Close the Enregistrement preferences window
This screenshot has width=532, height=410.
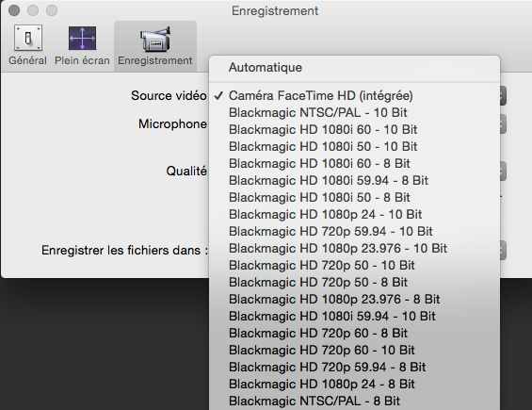point(14,10)
